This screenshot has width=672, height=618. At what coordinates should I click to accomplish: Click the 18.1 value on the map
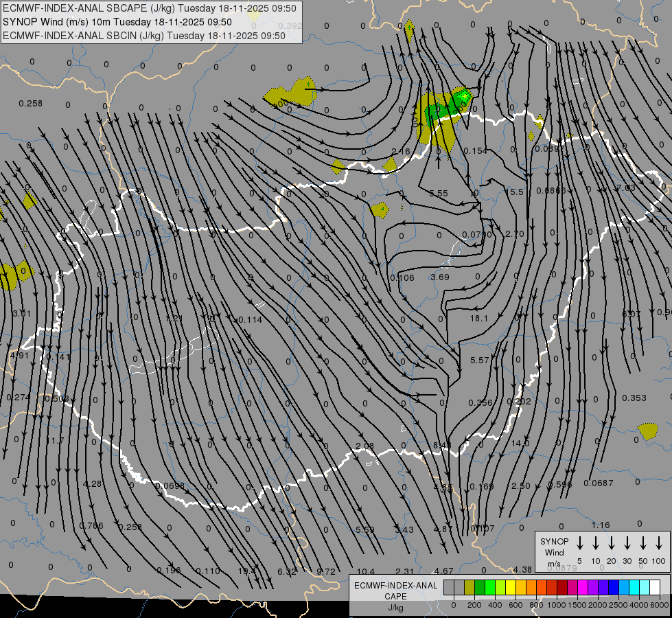coord(478,318)
